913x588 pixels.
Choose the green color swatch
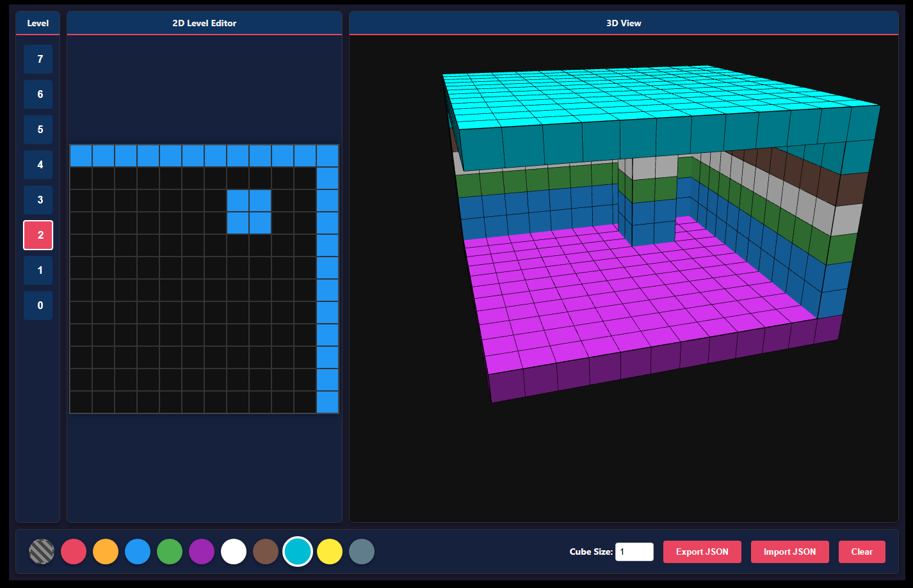coord(170,552)
